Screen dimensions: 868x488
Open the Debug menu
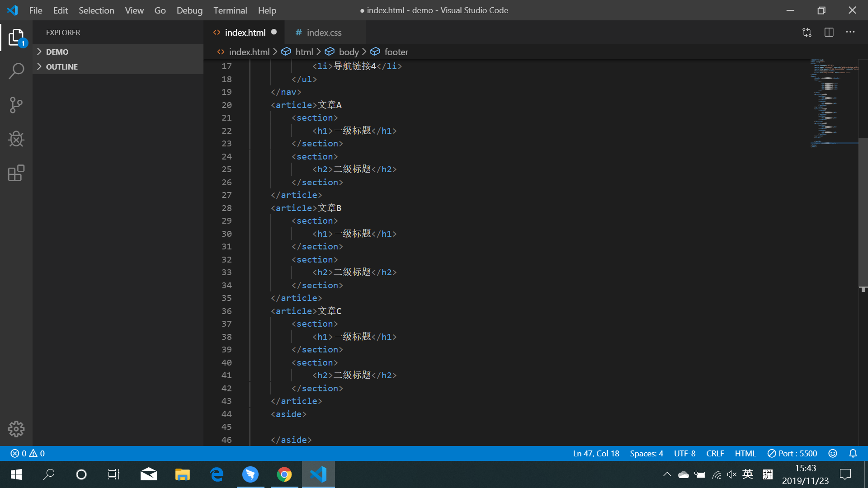coord(189,10)
